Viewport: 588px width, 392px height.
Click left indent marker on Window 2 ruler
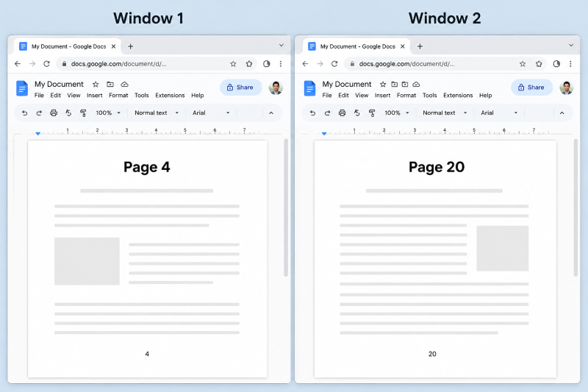point(324,133)
